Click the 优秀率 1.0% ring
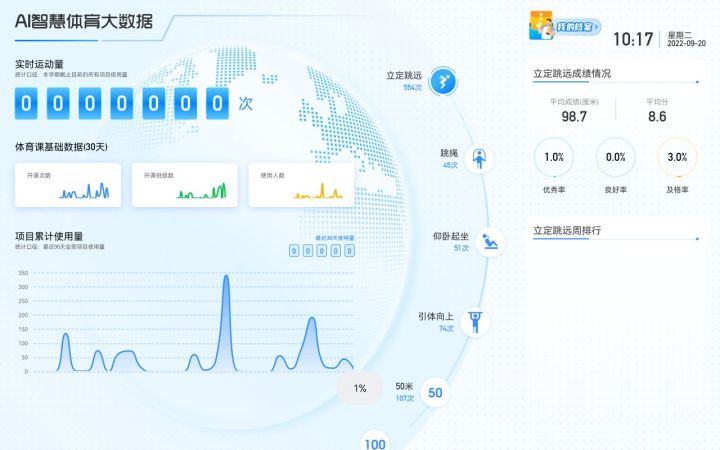The width and height of the screenshot is (720, 450). click(x=554, y=157)
